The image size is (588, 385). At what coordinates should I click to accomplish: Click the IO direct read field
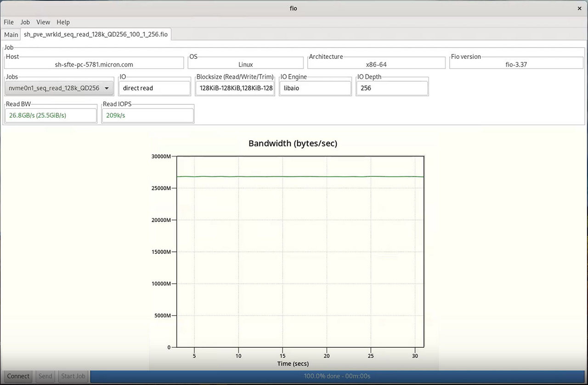154,88
